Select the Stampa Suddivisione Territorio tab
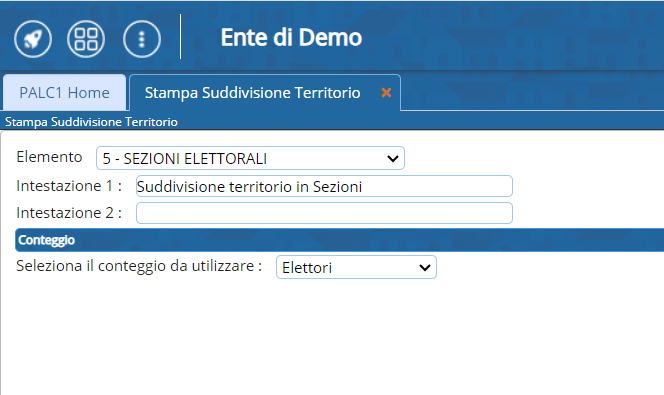Image resolution: width=664 pixels, height=395 pixels. pyautogui.click(x=253, y=93)
